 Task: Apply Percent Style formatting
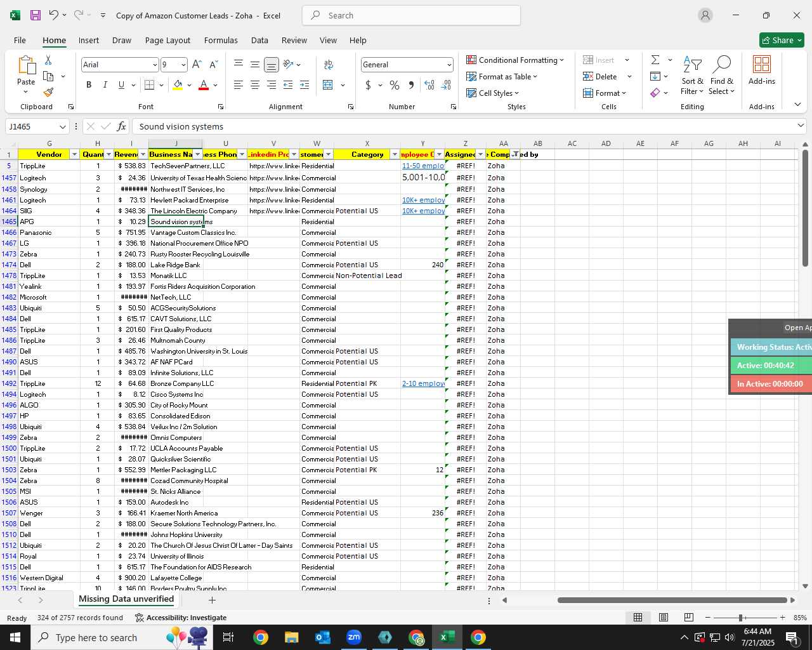(395, 85)
